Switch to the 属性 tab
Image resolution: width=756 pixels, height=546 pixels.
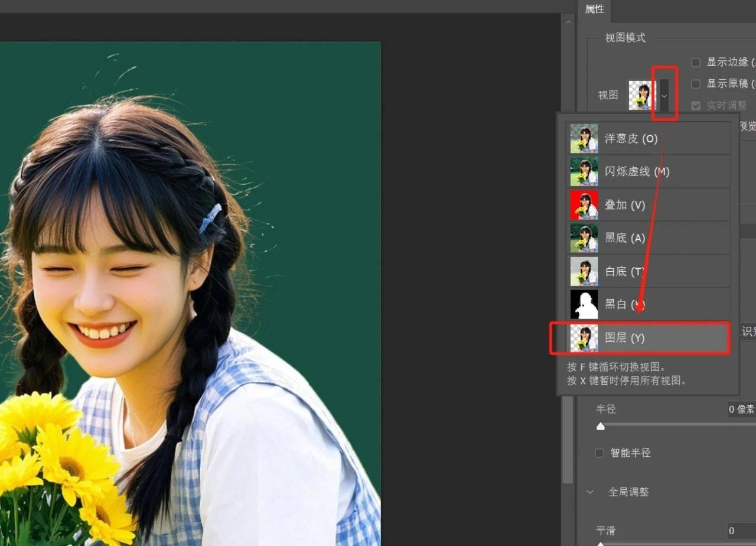pos(594,9)
